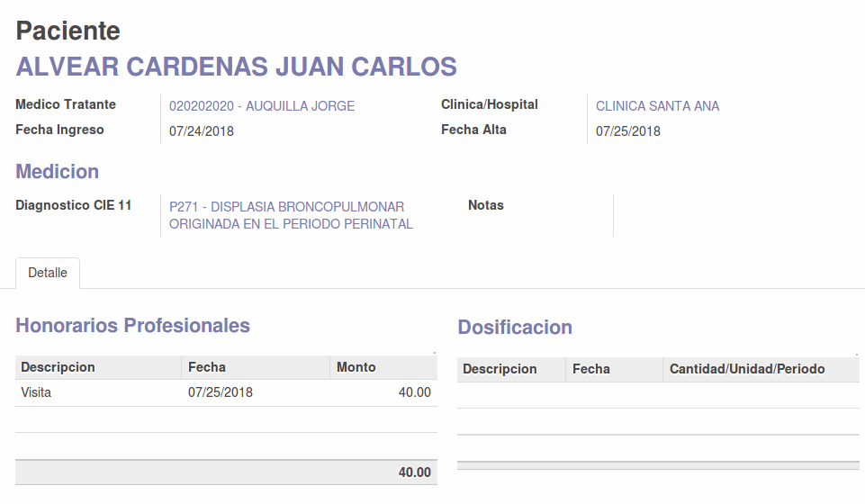Click the patient name ALVEAR CARDENAS JUAN CARLOS
Image resolution: width=865 pixels, height=504 pixels.
(237, 67)
